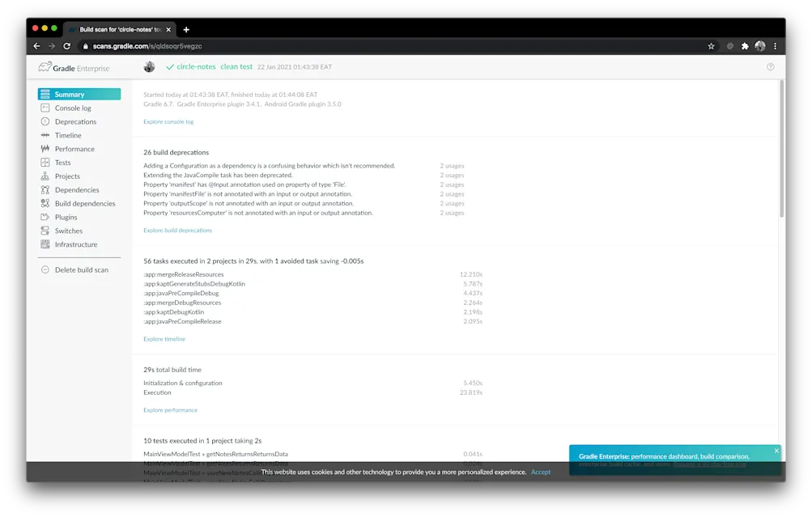Viewport: 812px width, 517px height.
Task: Click the ':app:javaPreCompileDebug' task row
Action: coord(312,293)
